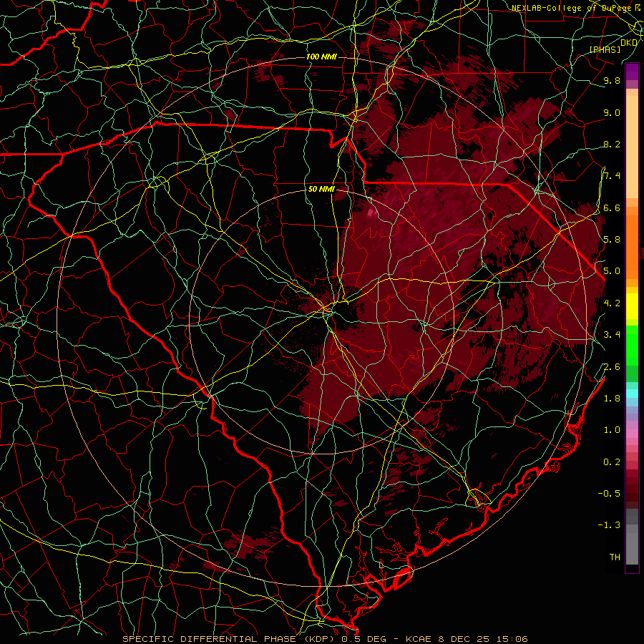Click the 1.0 scale value
This screenshot has width=644, height=644.
coord(612,430)
